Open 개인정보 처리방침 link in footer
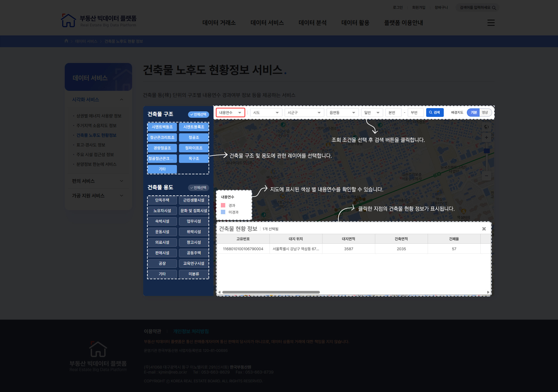The image size is (558, 392). tap(191, 331)
